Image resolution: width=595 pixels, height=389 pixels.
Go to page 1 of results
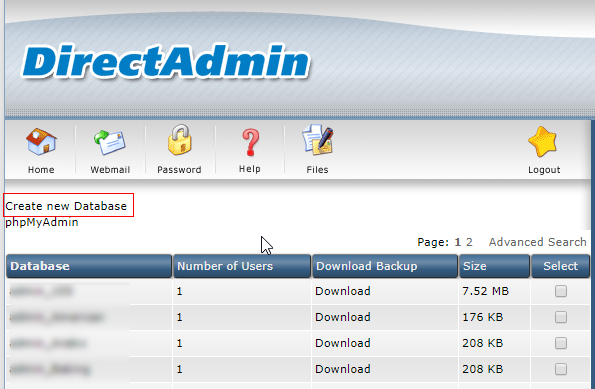tap(458, 242)
